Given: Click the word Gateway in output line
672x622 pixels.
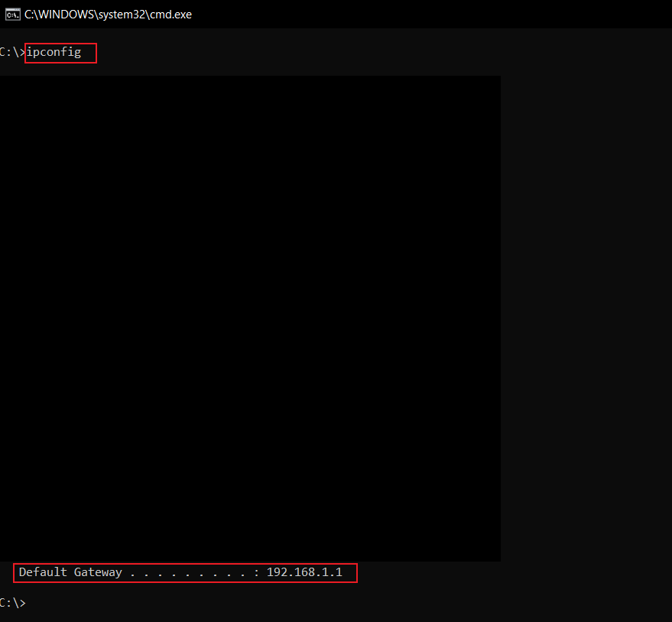Looking at the screenshot, I should pyautogui.click(x=98, y=572).
